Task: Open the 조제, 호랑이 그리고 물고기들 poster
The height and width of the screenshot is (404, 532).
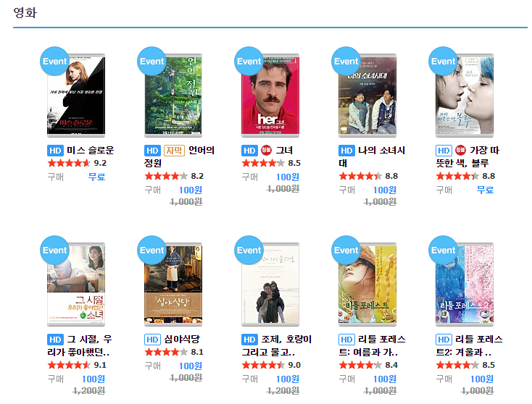Action: [270, 285]
